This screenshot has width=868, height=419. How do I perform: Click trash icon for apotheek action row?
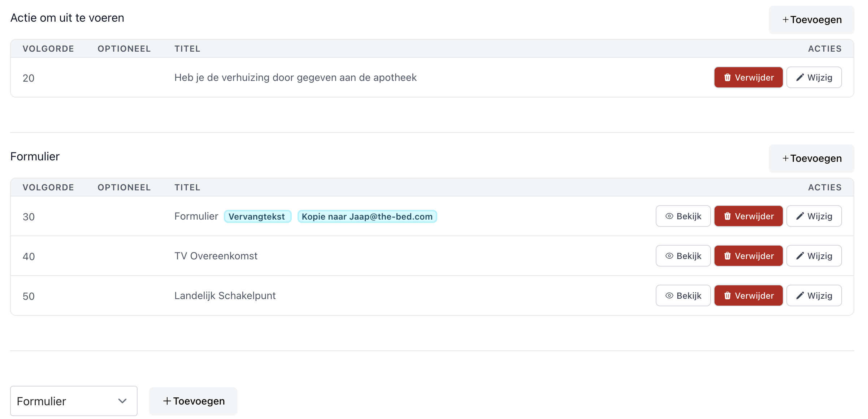(727, 78)
